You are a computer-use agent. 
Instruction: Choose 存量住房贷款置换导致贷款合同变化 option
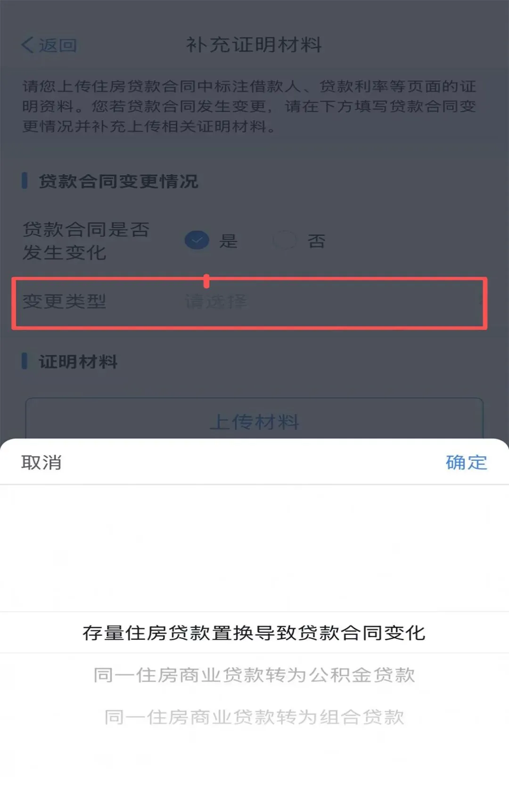pyautogui.click(x=254, y=632)
